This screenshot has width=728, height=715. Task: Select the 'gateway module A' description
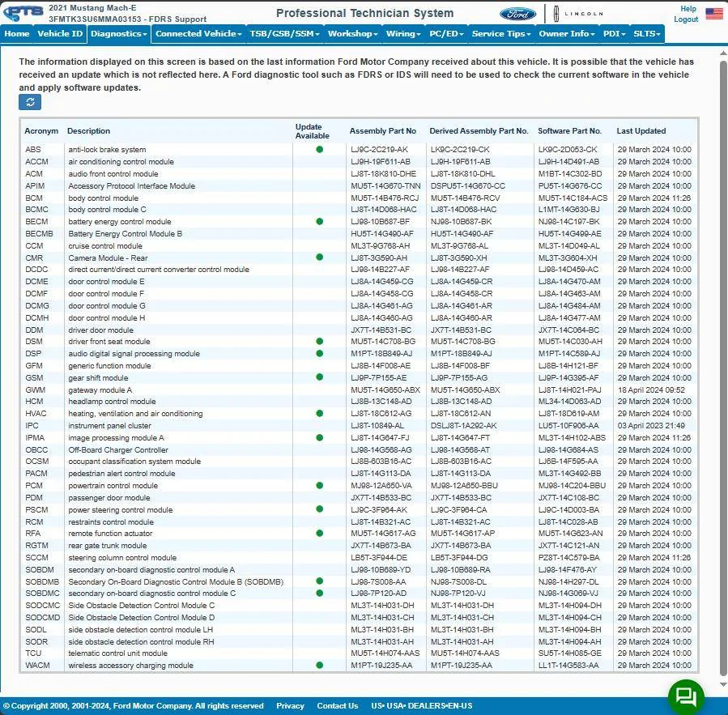[100, 390]
